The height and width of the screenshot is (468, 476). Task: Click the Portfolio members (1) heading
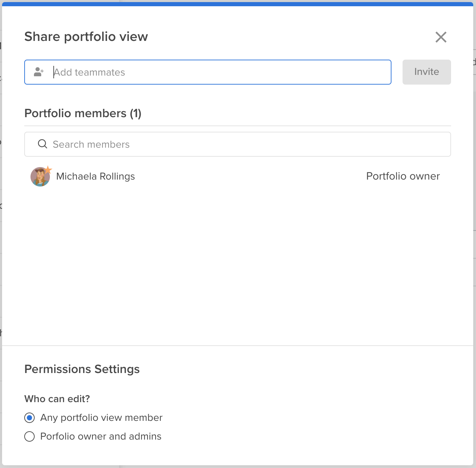coord(83,113)
